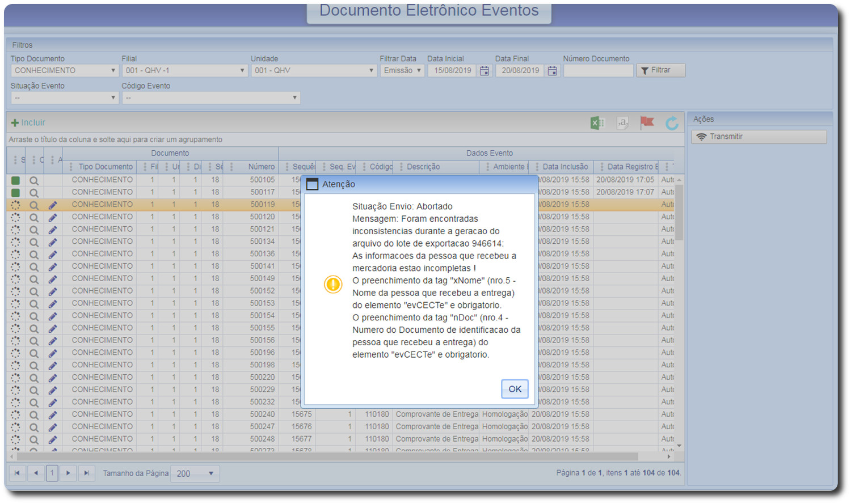
Task: Click the Incluir link
Action: [x=28, y=122]
